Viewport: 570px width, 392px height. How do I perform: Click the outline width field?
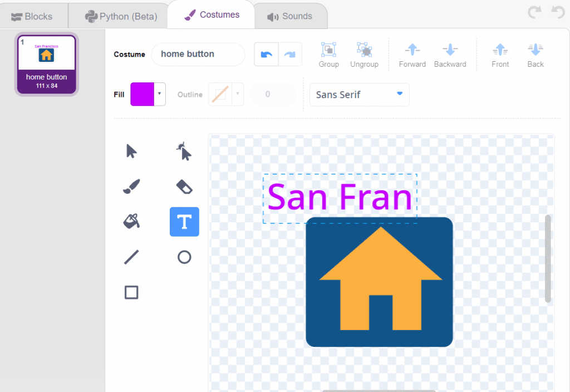tap(273, 94)
